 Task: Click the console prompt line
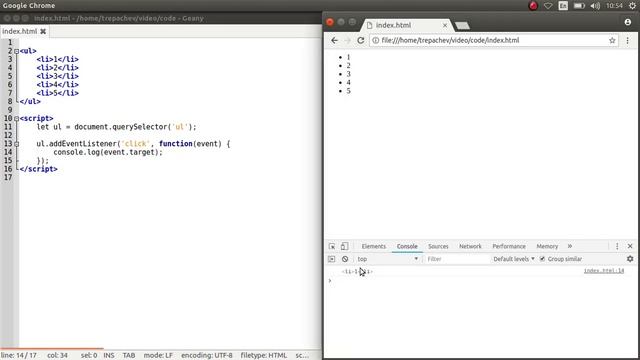point(481,280)
